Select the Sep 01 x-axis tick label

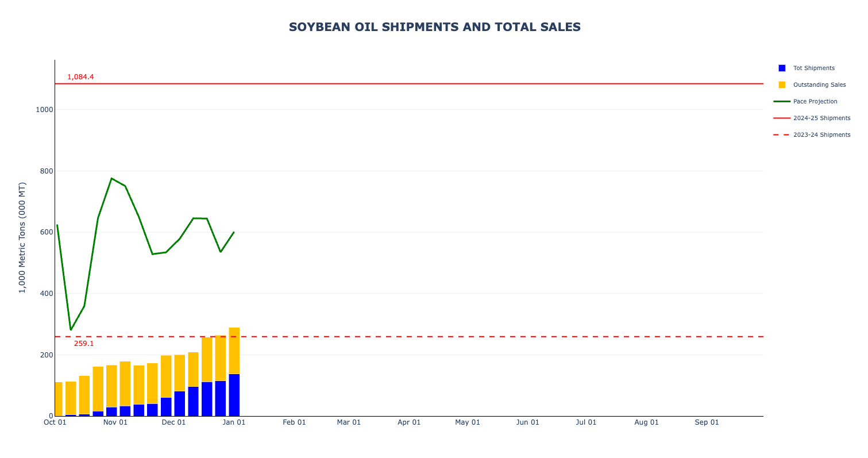tap(707, 422)
